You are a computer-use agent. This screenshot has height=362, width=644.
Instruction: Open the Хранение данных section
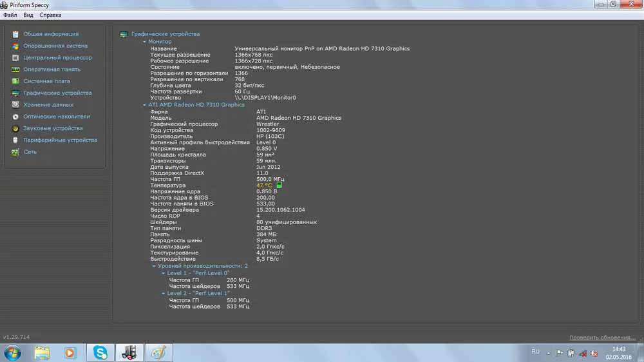(48, 105)
